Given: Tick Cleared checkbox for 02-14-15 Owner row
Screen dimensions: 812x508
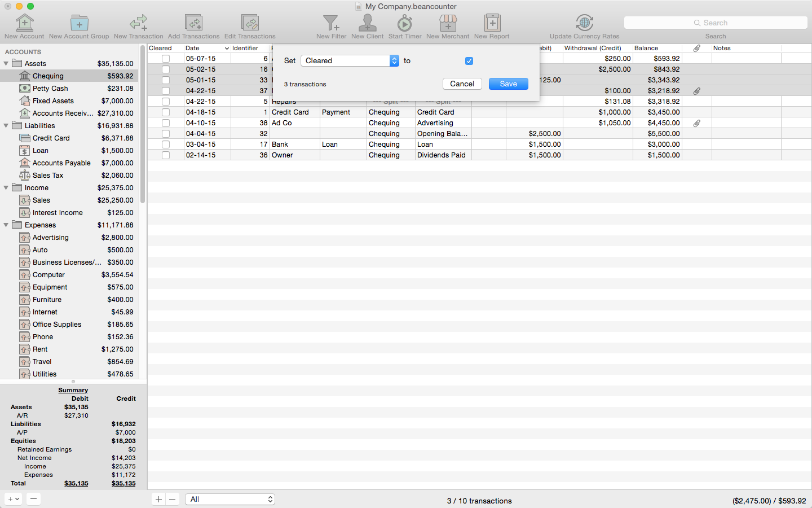Looking at the screenshot, I should 166,155.
